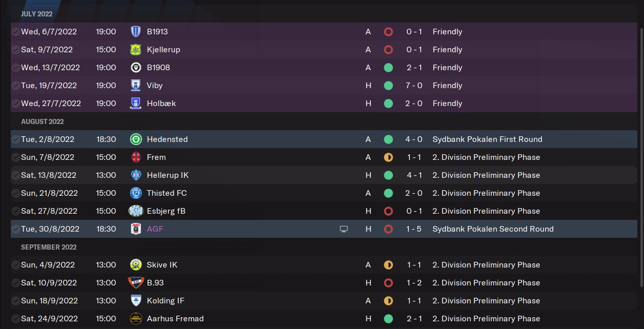
Task: Toggle the check mark beside Sat, 24/9/2022
Action: tap(16, 319)
